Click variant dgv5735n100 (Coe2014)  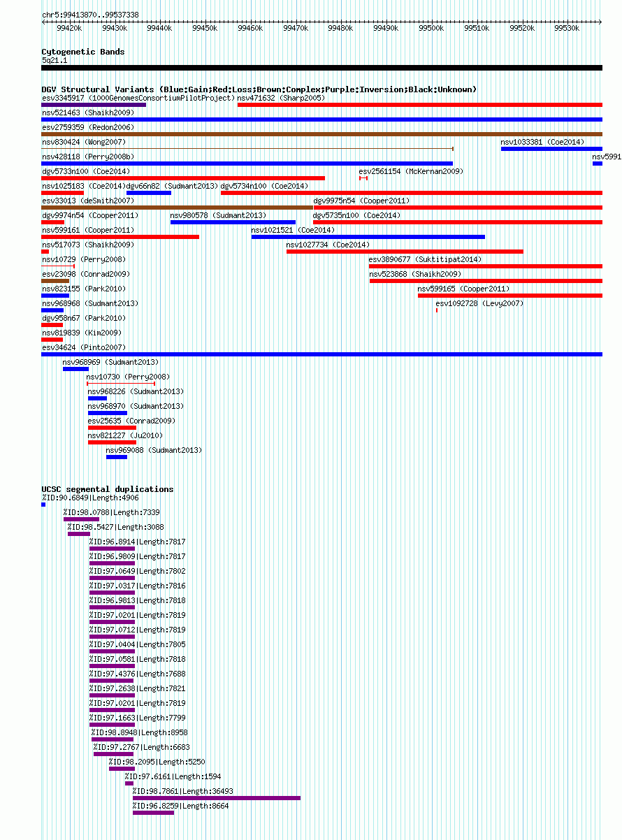[458, 222]
